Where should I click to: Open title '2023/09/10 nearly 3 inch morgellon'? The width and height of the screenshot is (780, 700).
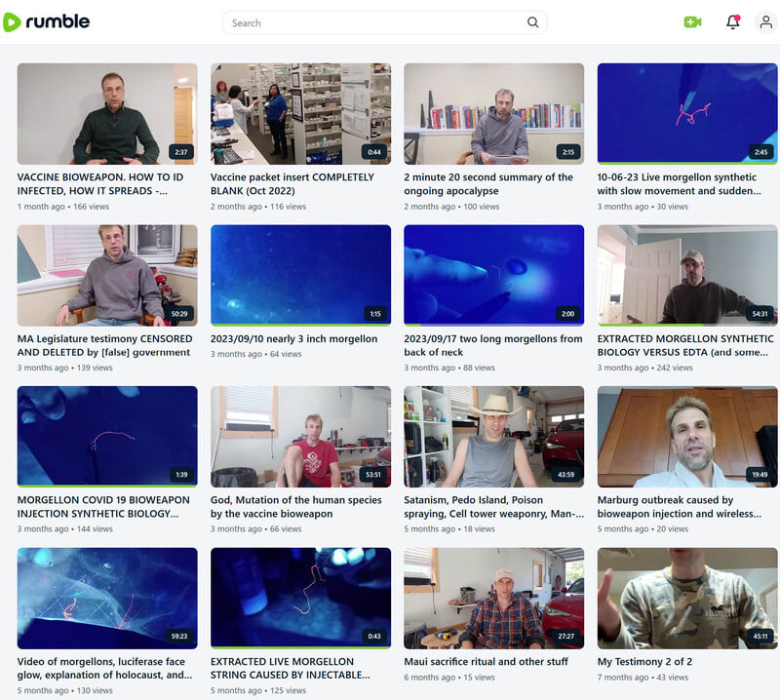[x=293, y=339]
